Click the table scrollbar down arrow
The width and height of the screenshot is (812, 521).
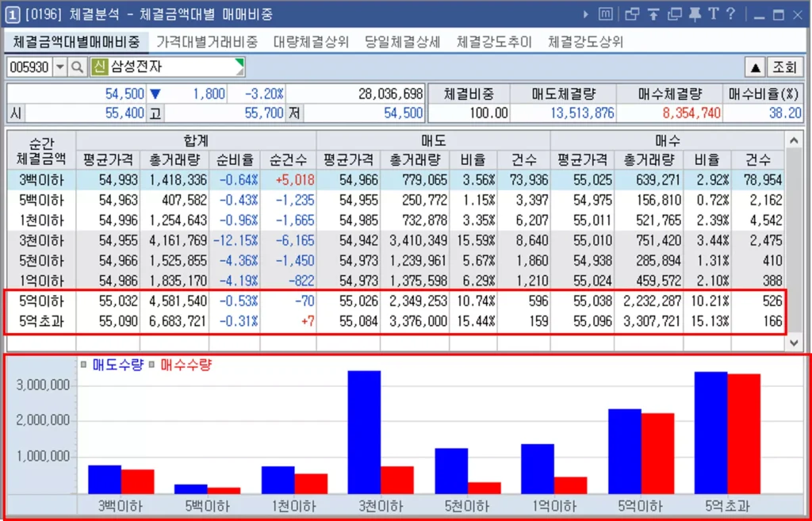[x=794, y=343]
